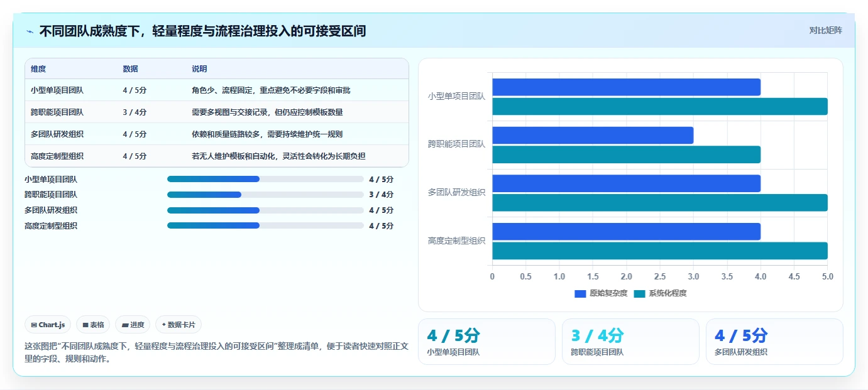Click the table cell about 依赖和质量链路较多
The image size is (868, 390).
(267, 134)
